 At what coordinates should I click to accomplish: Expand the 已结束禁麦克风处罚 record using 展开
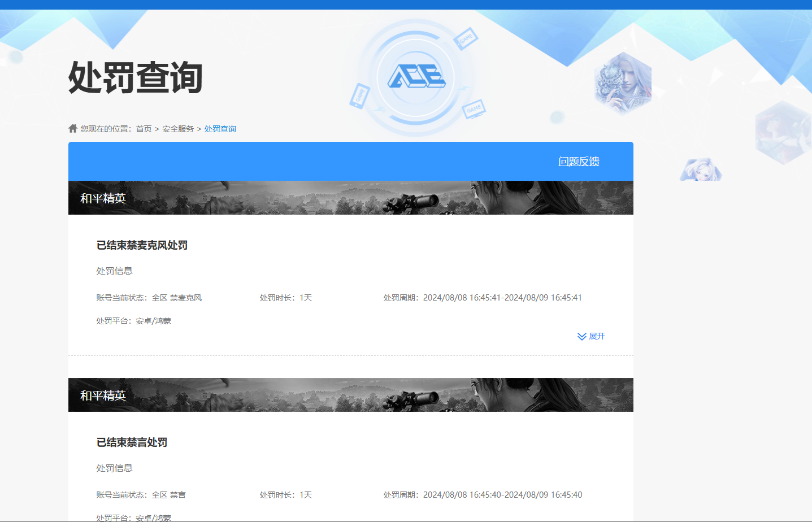click(598, 336)
